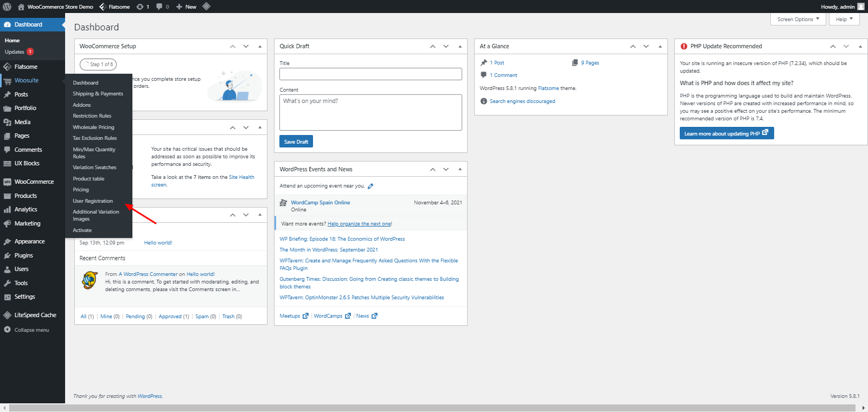Open Search engines discouraged link
The image size is (868, 412).
[x=522, y=101]
